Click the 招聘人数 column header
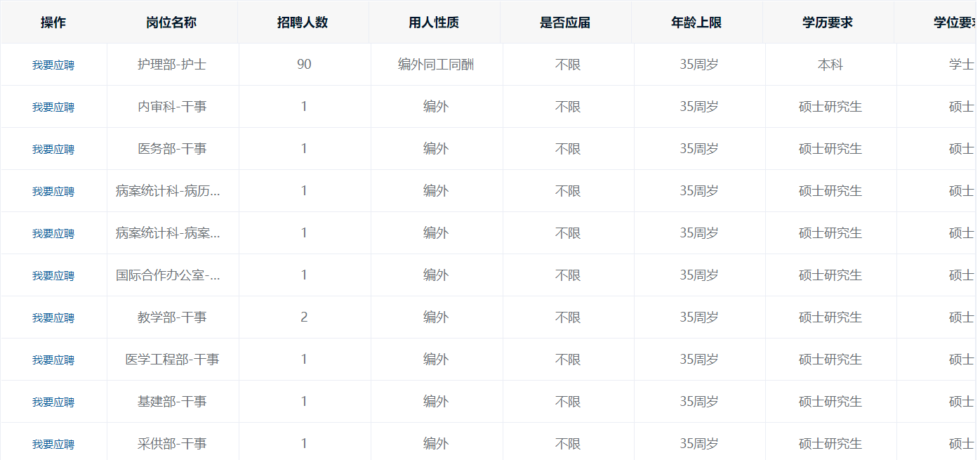 coord(303,22)
